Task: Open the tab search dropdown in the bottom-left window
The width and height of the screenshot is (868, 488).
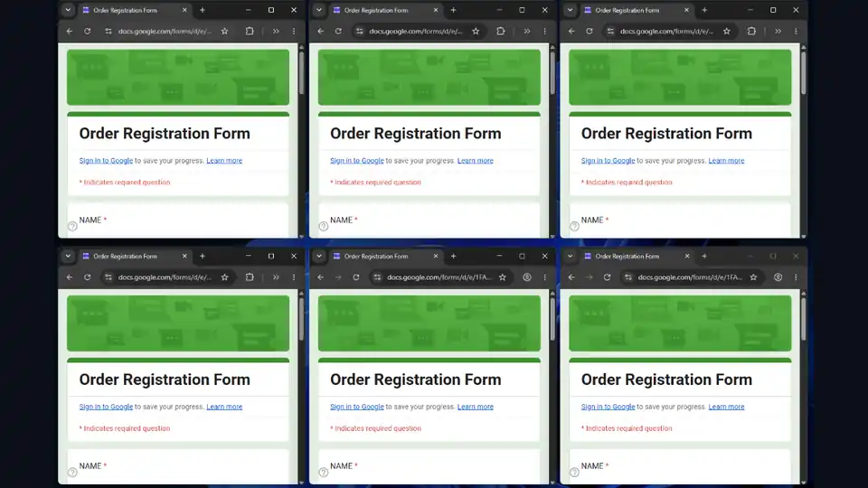Action: [68, 256]
